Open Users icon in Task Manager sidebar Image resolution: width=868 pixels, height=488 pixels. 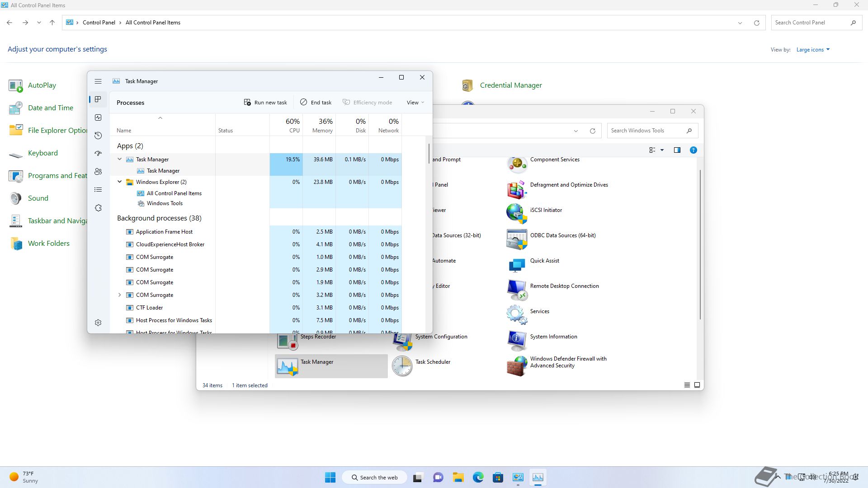(98, 172)
